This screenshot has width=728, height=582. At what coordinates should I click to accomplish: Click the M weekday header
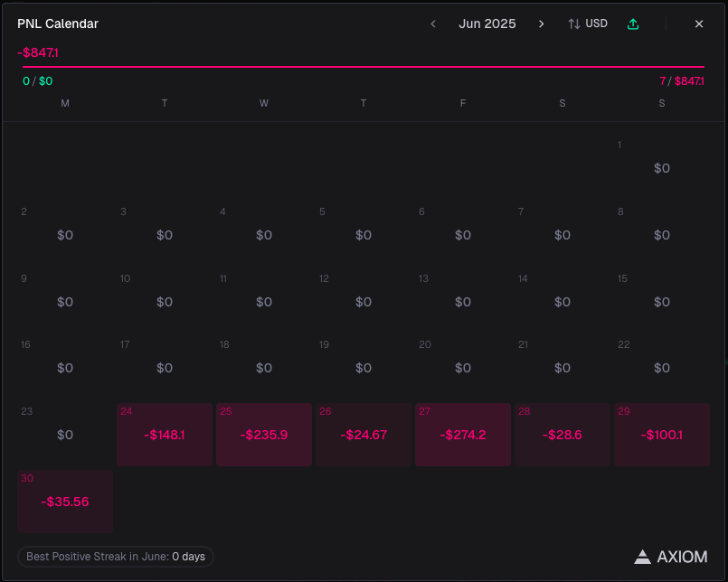(x=65, y=104)
